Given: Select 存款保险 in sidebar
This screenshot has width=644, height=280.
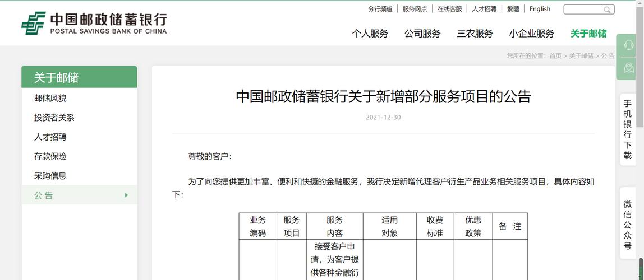Looking at the screenshot, I should coord(50,156).
